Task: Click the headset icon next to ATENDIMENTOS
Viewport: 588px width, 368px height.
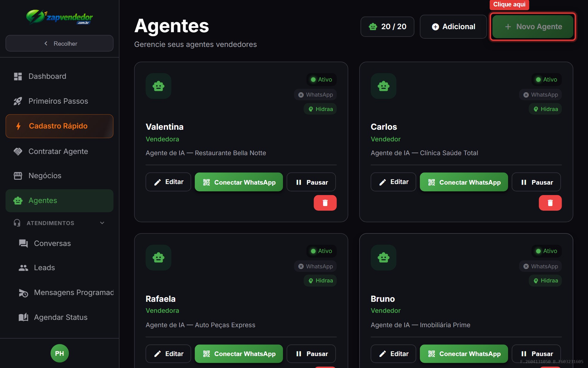Action: pyautogui.click(x=17, y=223)
